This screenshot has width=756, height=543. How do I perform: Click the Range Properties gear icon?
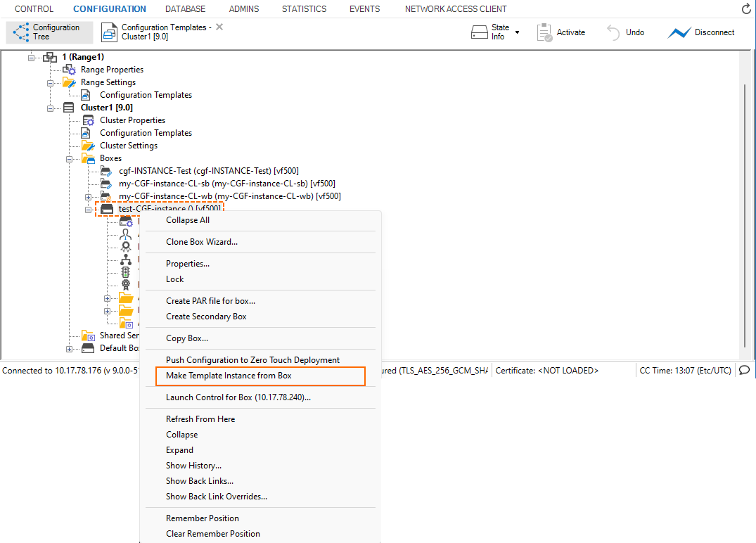pos(69,70)
